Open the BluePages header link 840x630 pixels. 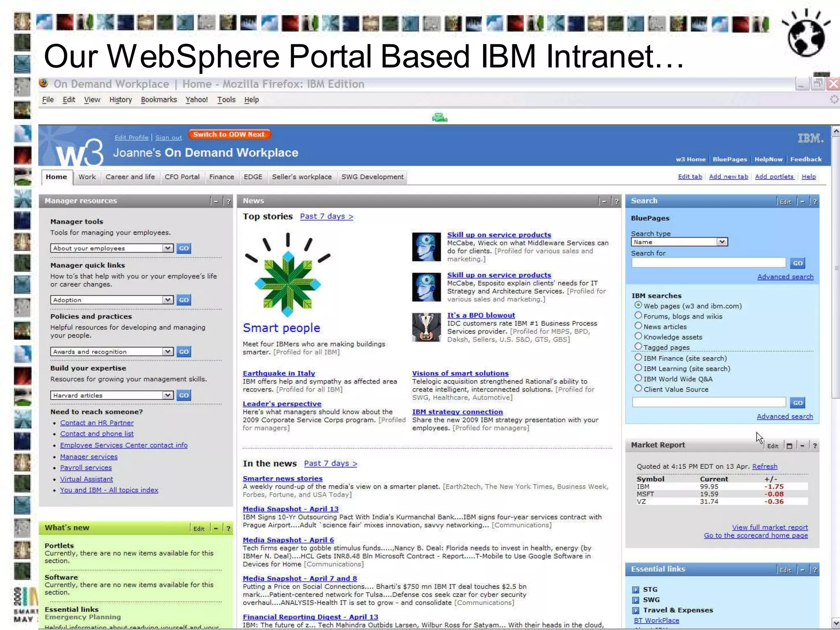pyautogui.click(x=730, y=160)
